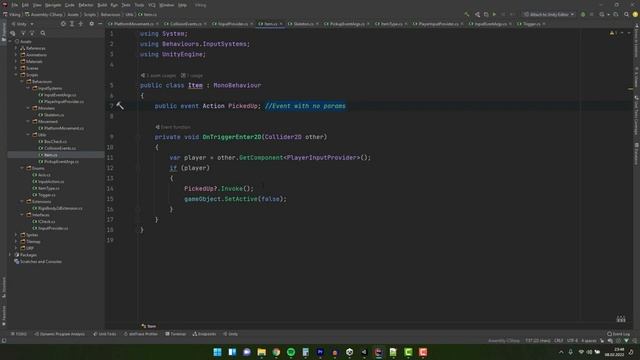The image size is (640, 360).
Task: Click the UTF-8 encoding status entry
Action: 572,340
